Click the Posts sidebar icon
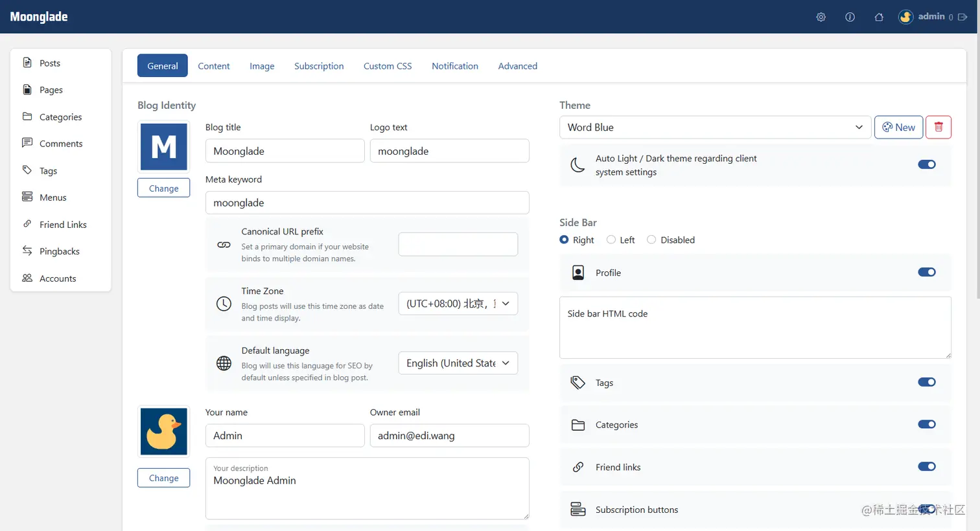980x531 pixels. click(x=27, y=62)
